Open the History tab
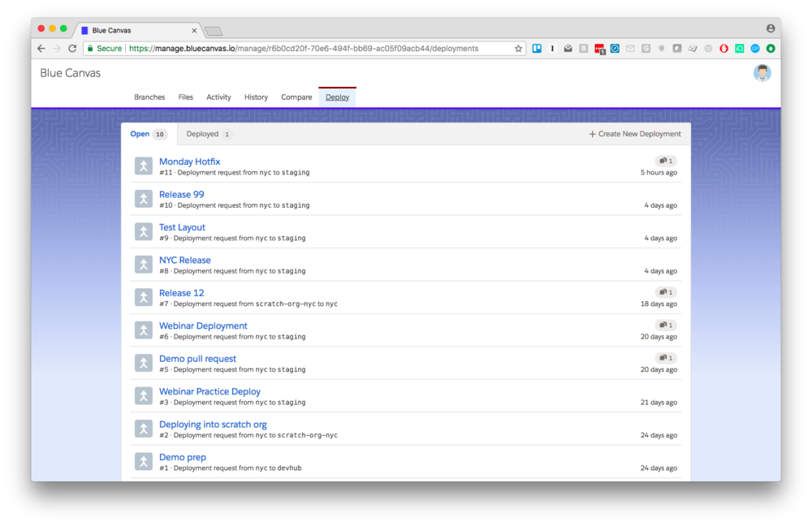 pos(256,97)
